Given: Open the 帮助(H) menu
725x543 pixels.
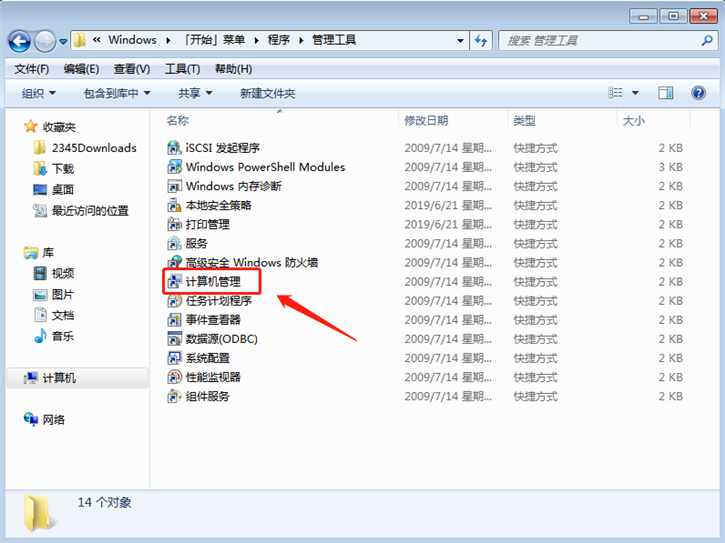Looking at the screenshot, I should (233, 69).
